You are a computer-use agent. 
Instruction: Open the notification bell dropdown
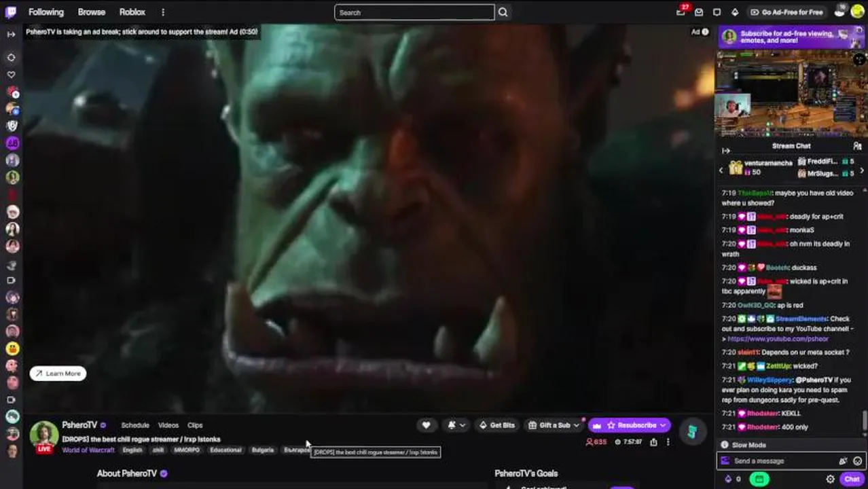(456, 425)
